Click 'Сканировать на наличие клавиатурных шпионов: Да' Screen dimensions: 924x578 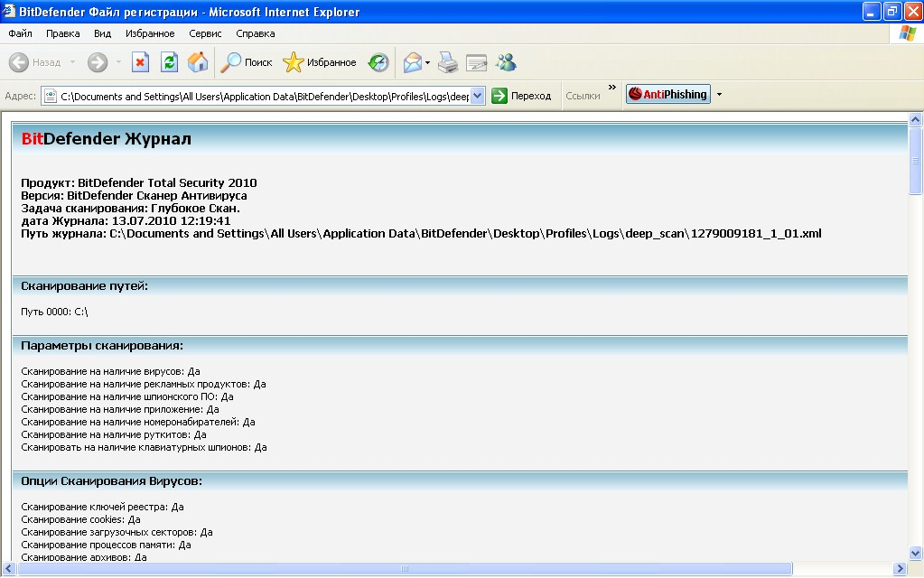(x=144, y=447)
